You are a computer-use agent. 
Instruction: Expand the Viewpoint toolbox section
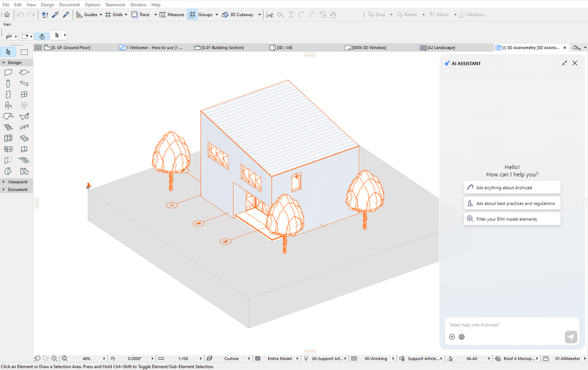17,182
